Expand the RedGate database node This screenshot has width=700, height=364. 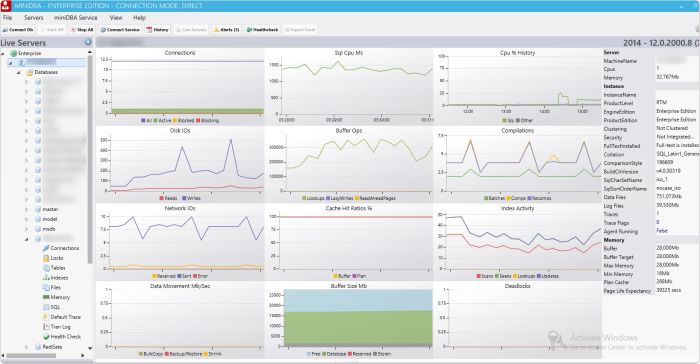pyautogui.click(x=26, y=347)
